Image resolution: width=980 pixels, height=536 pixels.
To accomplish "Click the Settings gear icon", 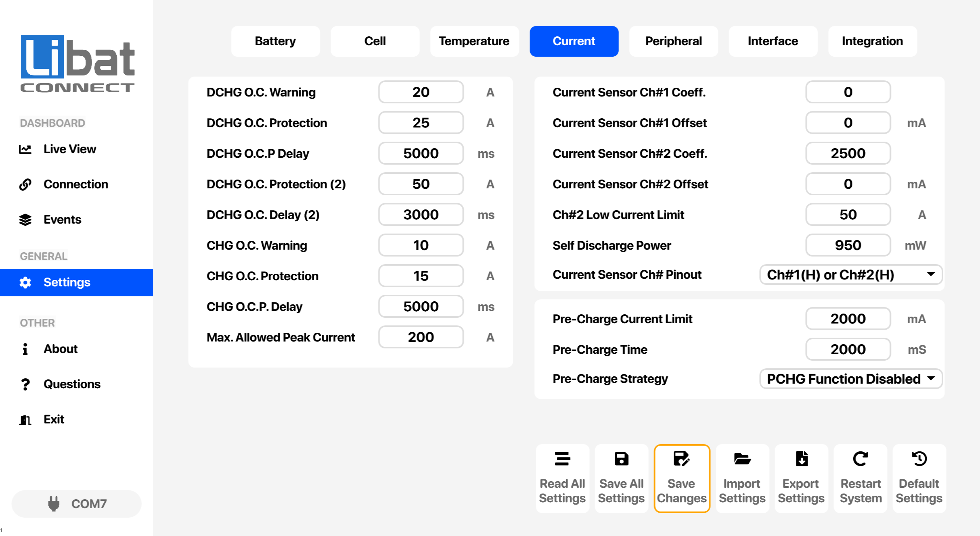I will pyautogui.click(x=25, y=283).
